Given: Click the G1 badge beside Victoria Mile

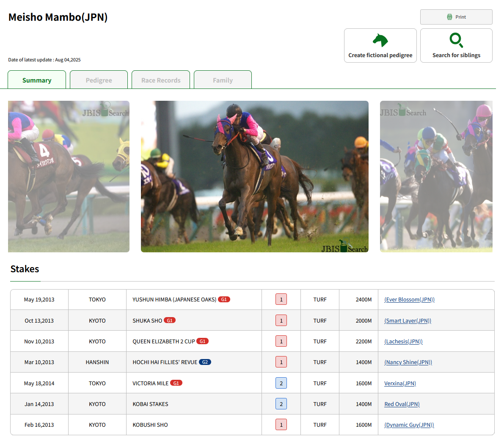Looking at the screenshot, I should (x=176, y=383).
